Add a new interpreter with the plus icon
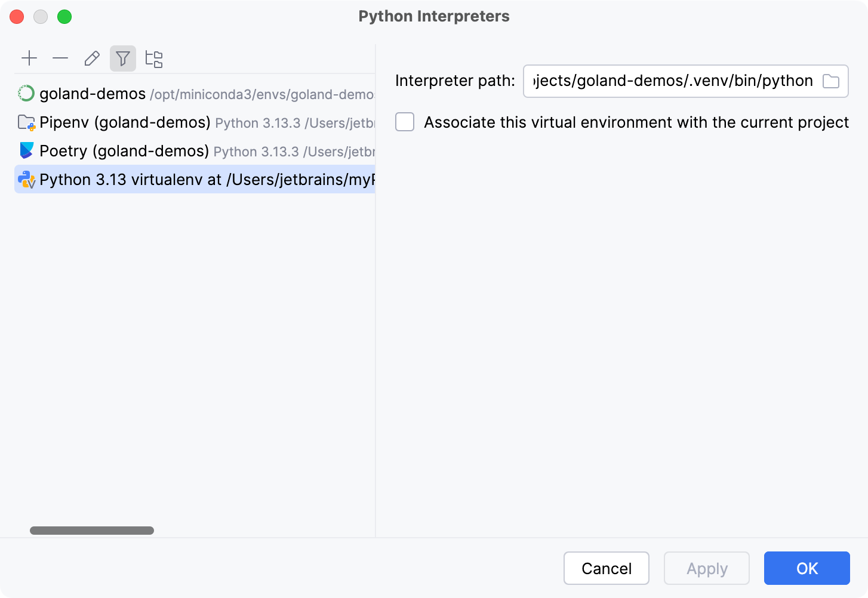 29,58
